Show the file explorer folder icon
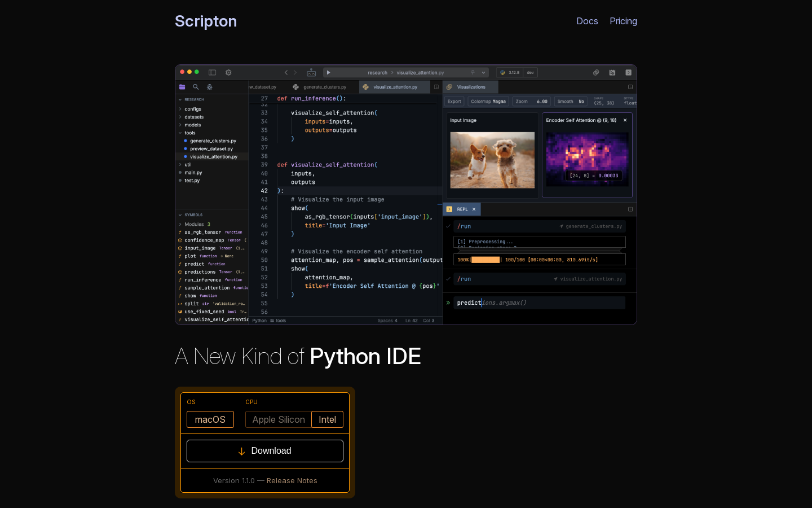 182,87
